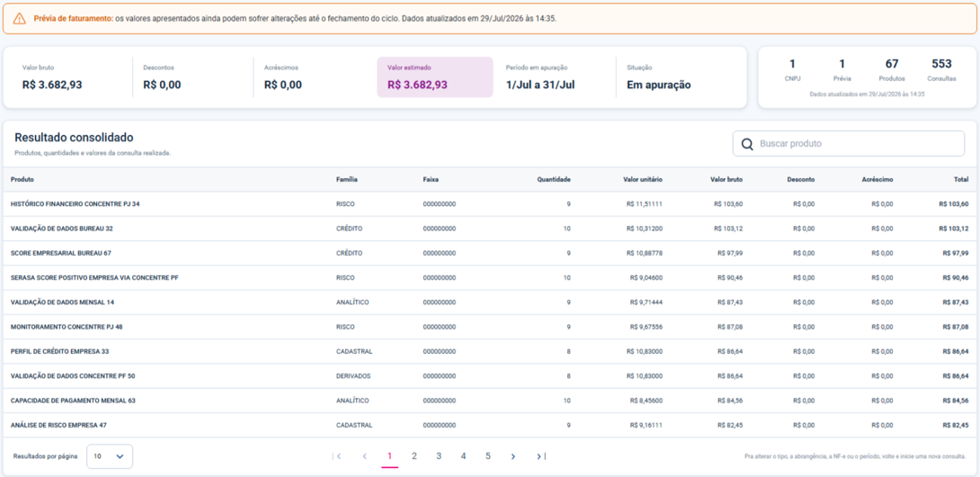Sort by the Total column header

pos(961,180)
